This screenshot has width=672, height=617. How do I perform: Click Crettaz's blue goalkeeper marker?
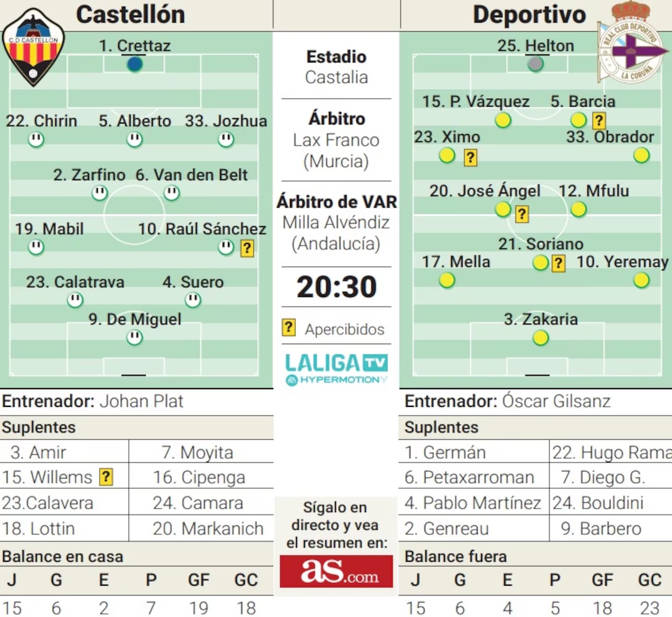[x=135, y=64]
